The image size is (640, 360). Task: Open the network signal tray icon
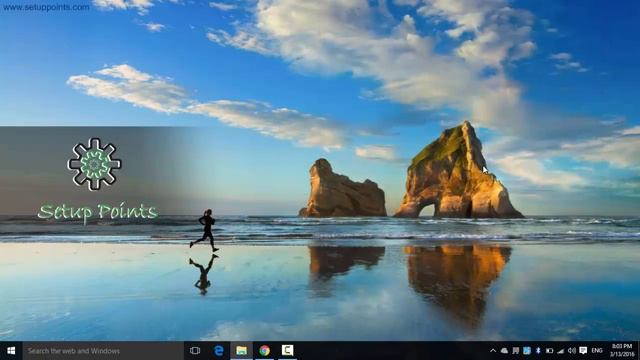[x=561, y=351]
